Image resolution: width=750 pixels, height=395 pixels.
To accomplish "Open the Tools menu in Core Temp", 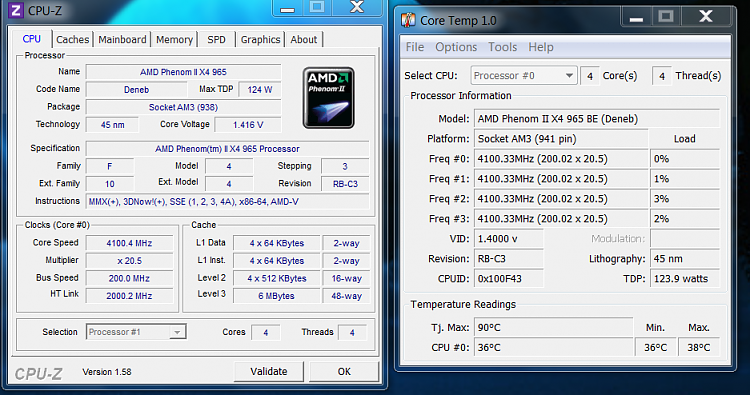I will tap(502, 47).
